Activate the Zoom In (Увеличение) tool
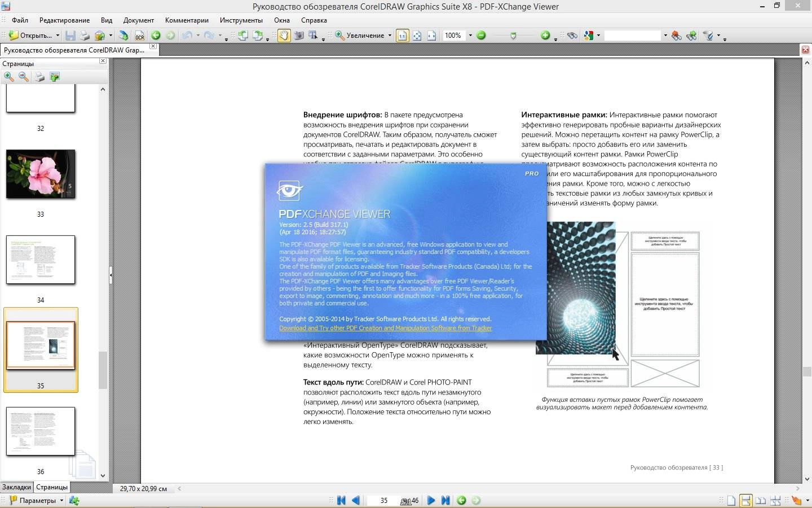The width and height of the screenshot is (812, 508). coord(360,36)
